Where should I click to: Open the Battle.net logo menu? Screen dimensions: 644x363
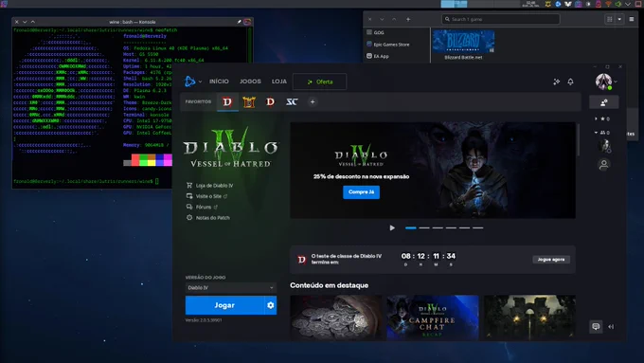pyautogui.click(x=192, y=82)
